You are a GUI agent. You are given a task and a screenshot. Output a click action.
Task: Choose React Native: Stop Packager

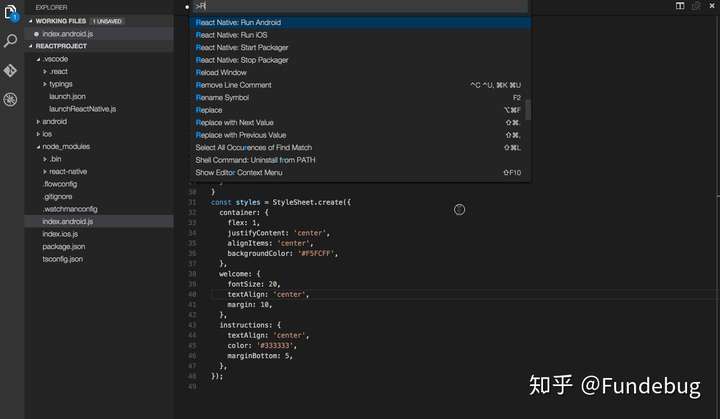pyautogui.click(x=360, y=60)
